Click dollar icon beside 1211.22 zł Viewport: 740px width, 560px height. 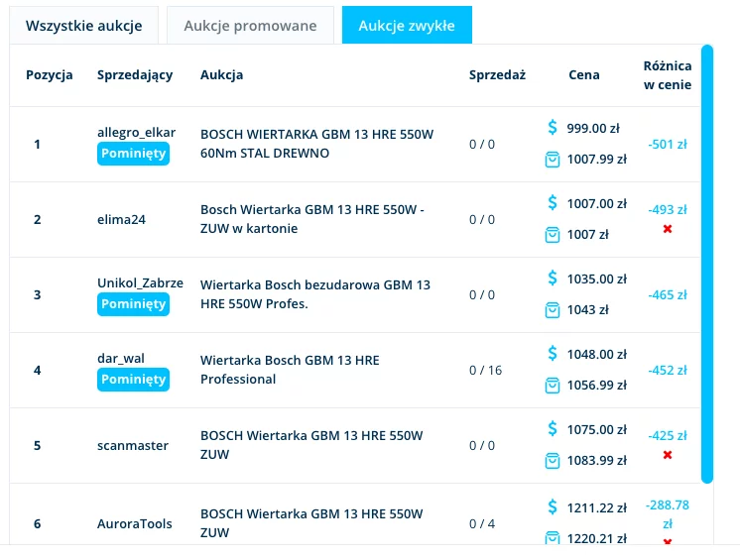pos(553,507)
